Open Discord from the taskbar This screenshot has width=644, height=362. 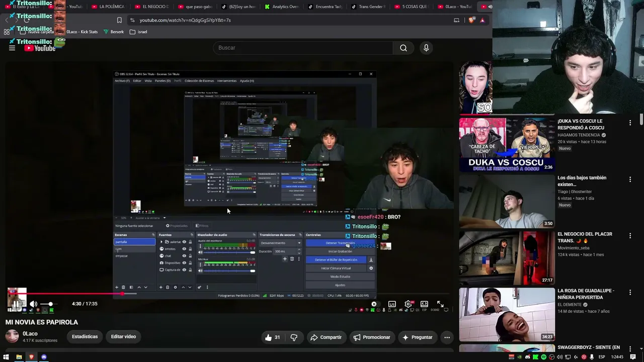tap(44, 357)
